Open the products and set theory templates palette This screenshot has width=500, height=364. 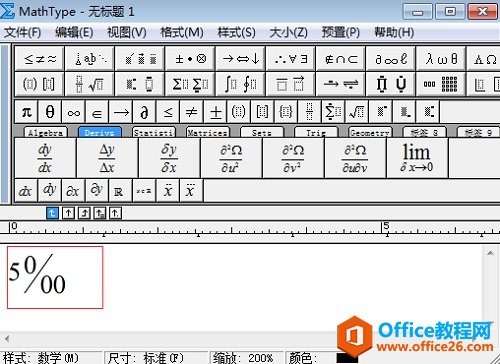click(x=391, y=84)
